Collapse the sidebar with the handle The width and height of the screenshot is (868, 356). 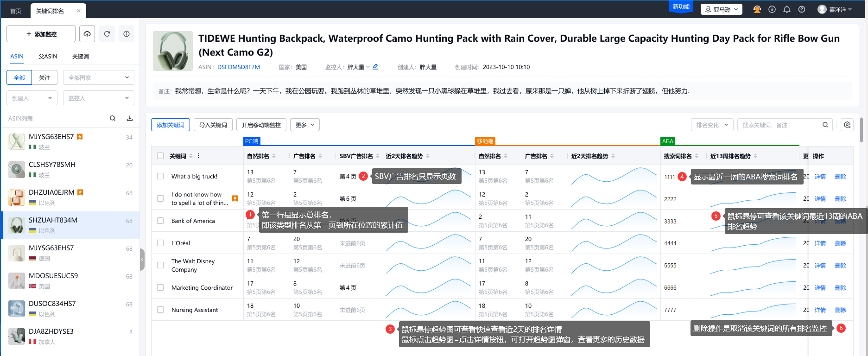click(x=142, y=260)
